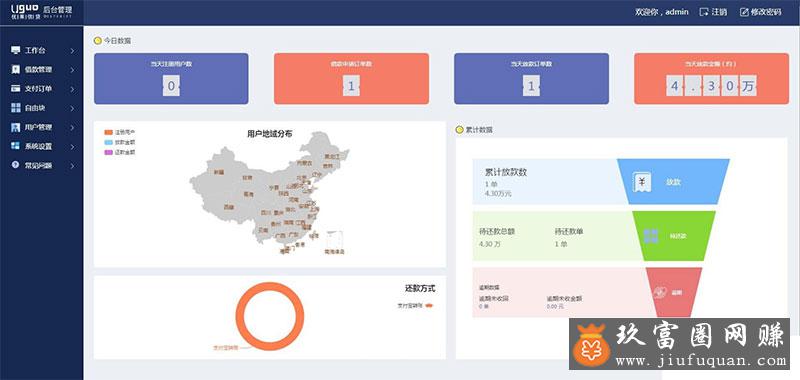
Task: Select 内蒙古 on the China map
Action: pyautogui.click(x=304, y=163)
